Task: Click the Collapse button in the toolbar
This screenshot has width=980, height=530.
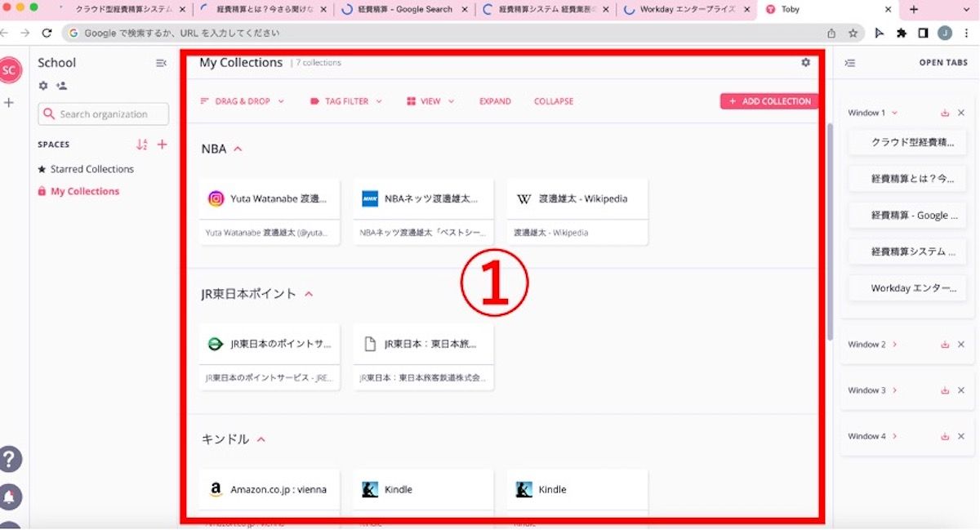Action: click(x=554, y=101)
